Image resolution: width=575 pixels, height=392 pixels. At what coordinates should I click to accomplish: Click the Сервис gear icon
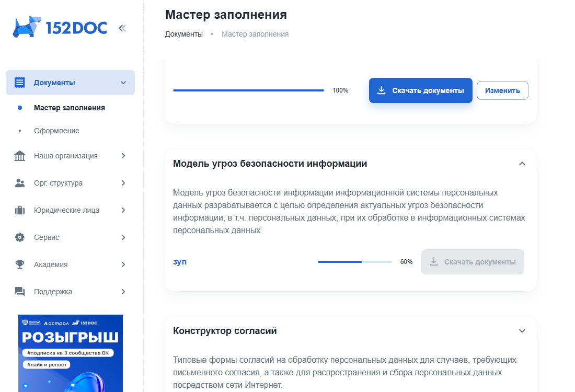[x=20, y=237]
